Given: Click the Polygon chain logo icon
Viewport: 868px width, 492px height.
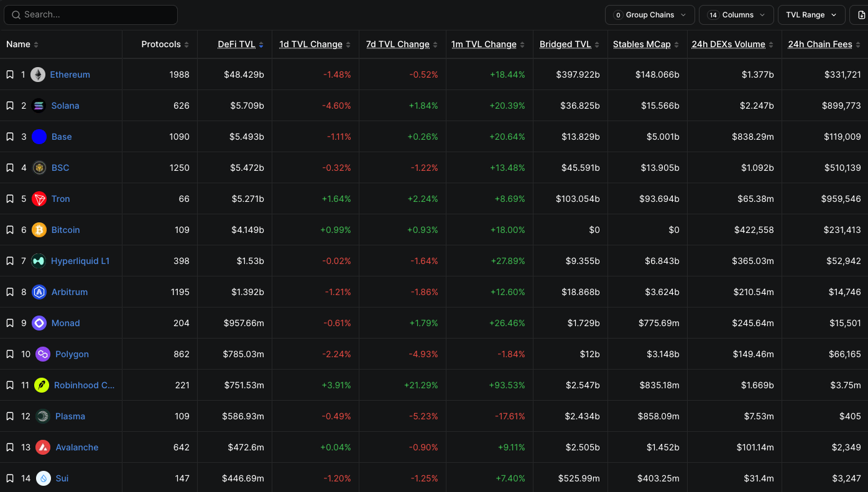Looking at the screenshot, I should point(43,354).
